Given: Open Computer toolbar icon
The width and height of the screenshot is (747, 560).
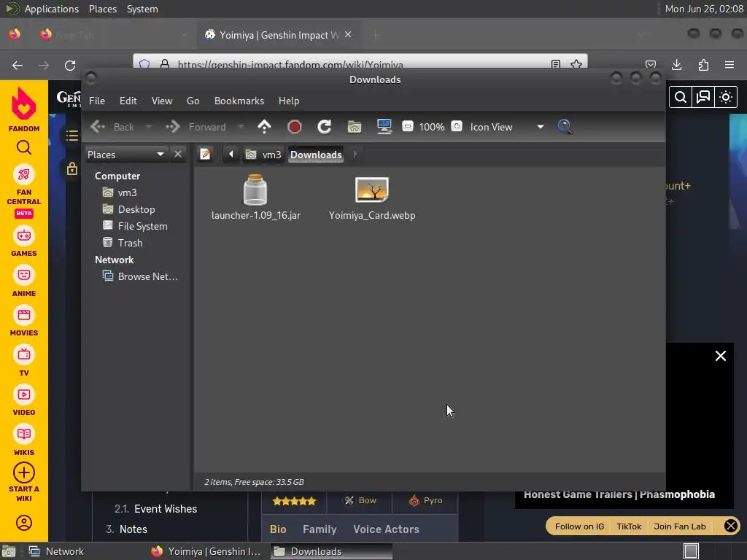Looking at the screenshot, I should click(x=384, y=127).
